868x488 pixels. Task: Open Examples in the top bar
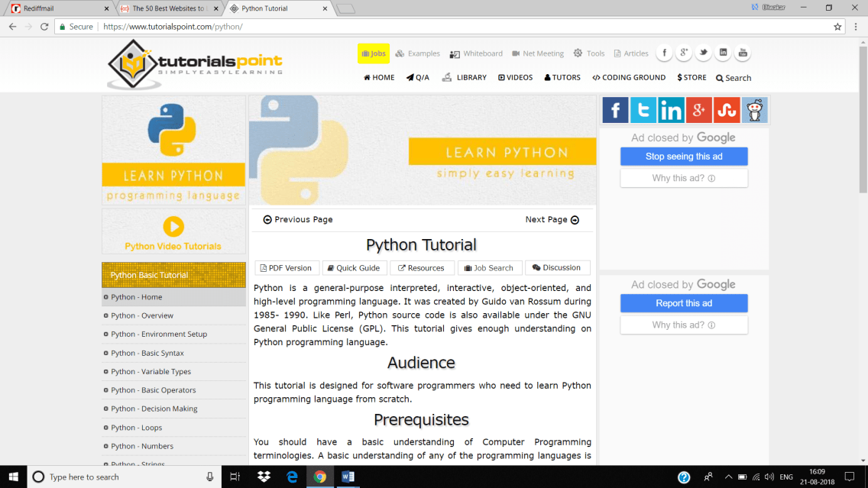pyautogui.click(x=418, y=53)
